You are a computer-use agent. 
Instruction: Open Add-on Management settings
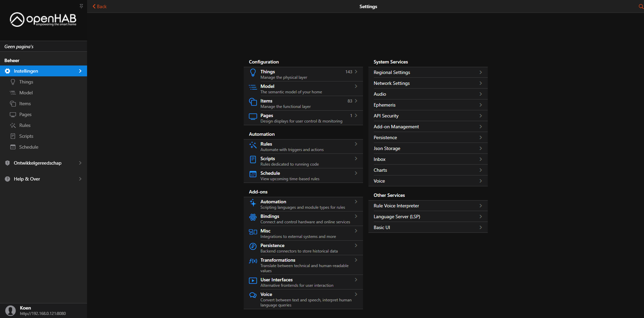click(x=428, y=127)
